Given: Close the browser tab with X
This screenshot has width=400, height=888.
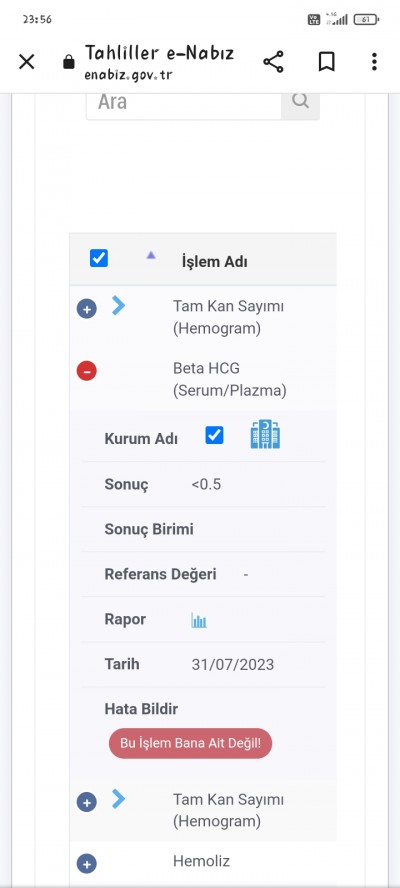Looking at the screenshot, I should tap(27, 62).
